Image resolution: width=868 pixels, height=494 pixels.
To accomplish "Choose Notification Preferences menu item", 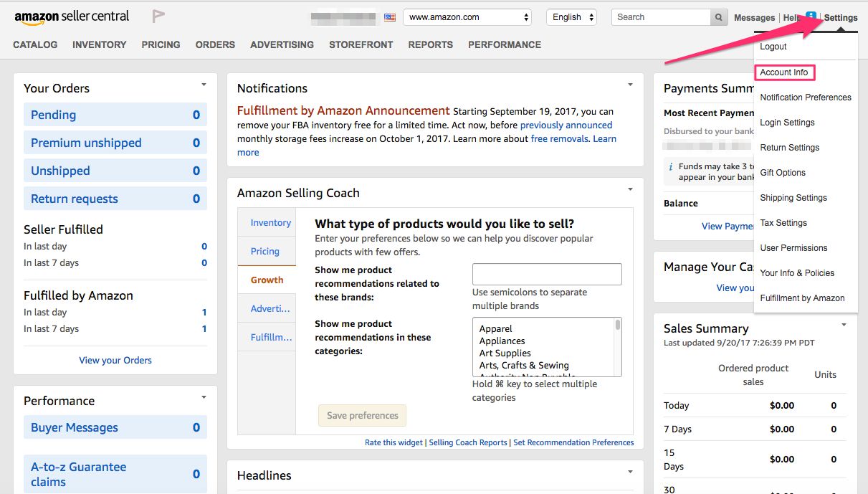I will pos(806,98).
